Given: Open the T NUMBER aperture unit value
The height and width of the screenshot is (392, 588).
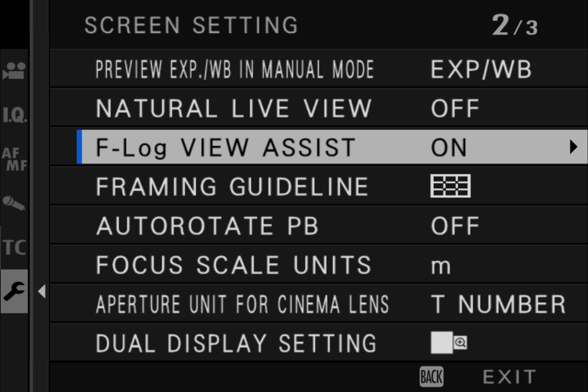Looking at the screenshot, I should point(498,304).
